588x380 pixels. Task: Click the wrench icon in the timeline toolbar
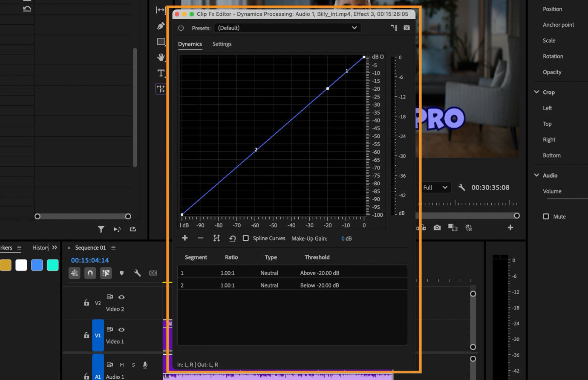coord(137,273)
